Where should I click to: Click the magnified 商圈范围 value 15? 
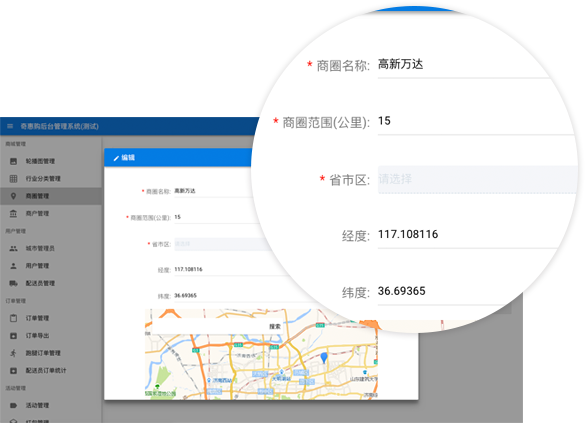click(x=384, y=121)
